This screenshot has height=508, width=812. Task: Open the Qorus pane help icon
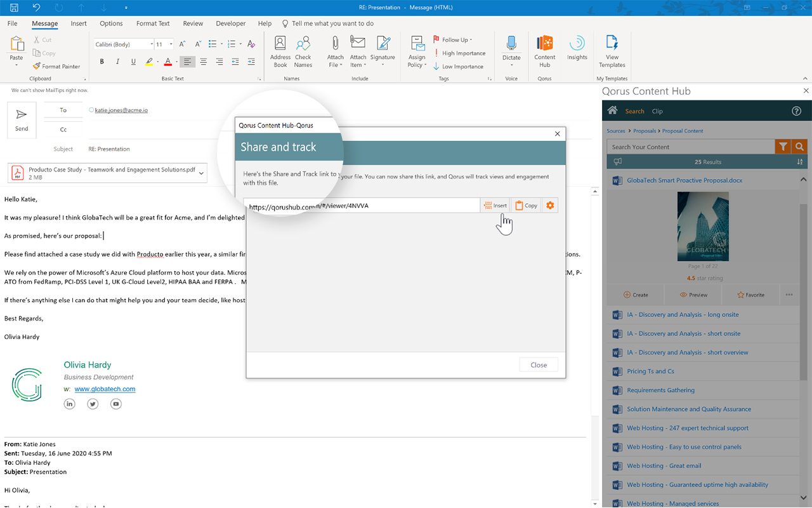(x=797, y=111)
